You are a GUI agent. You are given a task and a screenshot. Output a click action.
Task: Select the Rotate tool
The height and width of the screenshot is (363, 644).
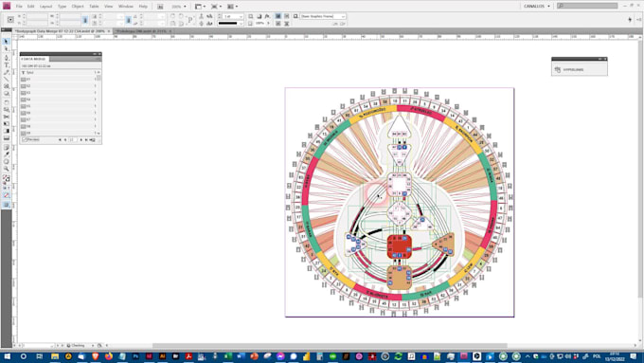click(7, 102)
